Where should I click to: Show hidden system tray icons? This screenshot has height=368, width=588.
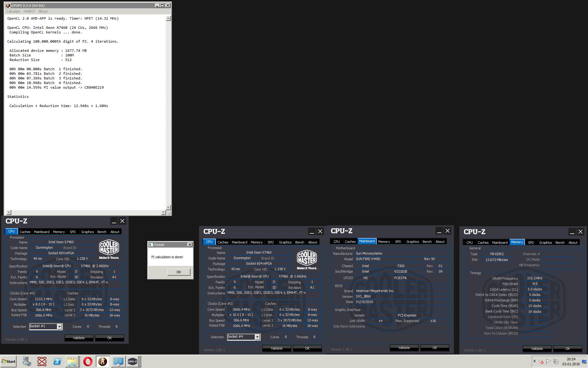click(x=534, y=361)
